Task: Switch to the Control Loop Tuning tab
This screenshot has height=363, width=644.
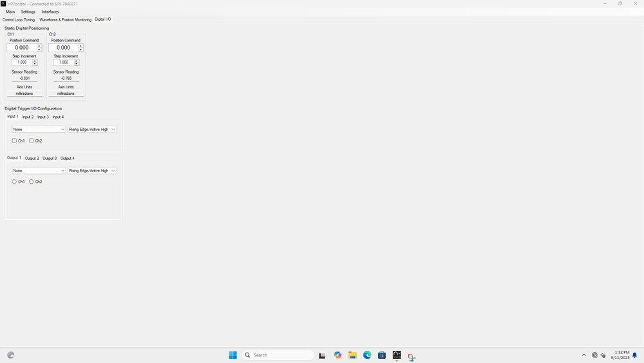Action: tap(19, 20)
